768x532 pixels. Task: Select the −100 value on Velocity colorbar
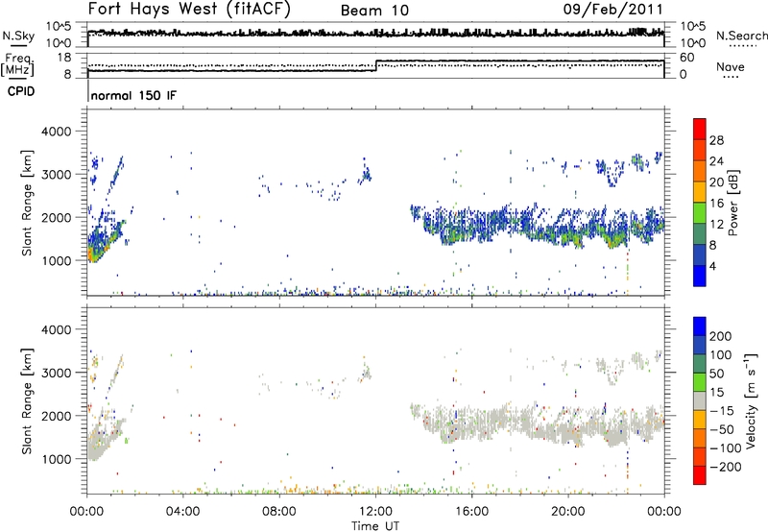pos(724,447)
